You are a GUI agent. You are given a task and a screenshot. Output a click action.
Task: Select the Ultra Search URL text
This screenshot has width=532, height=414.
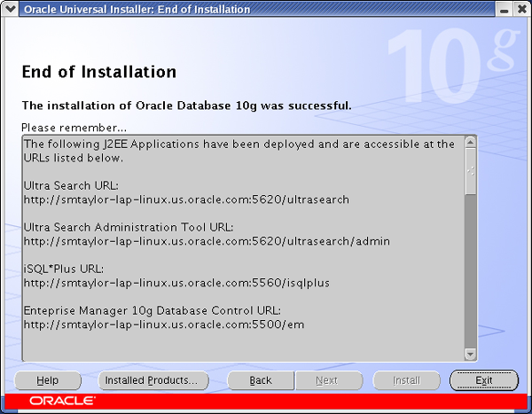coord(186,200)
